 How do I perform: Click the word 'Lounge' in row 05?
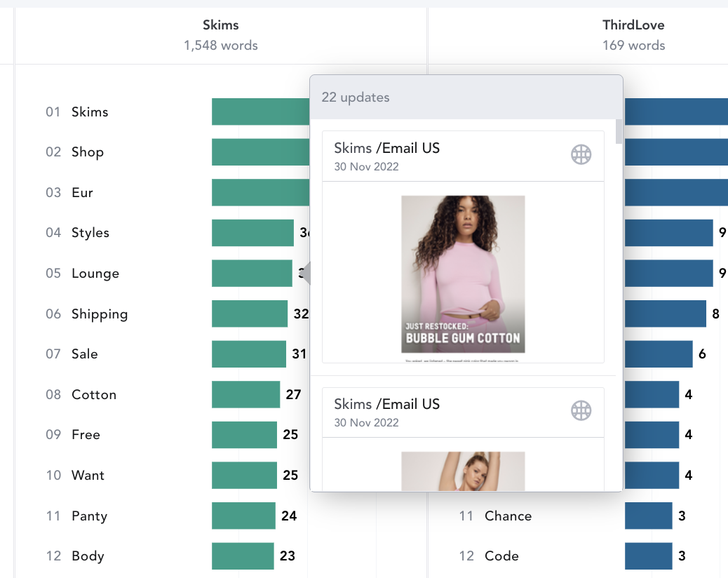pos(95,274)
